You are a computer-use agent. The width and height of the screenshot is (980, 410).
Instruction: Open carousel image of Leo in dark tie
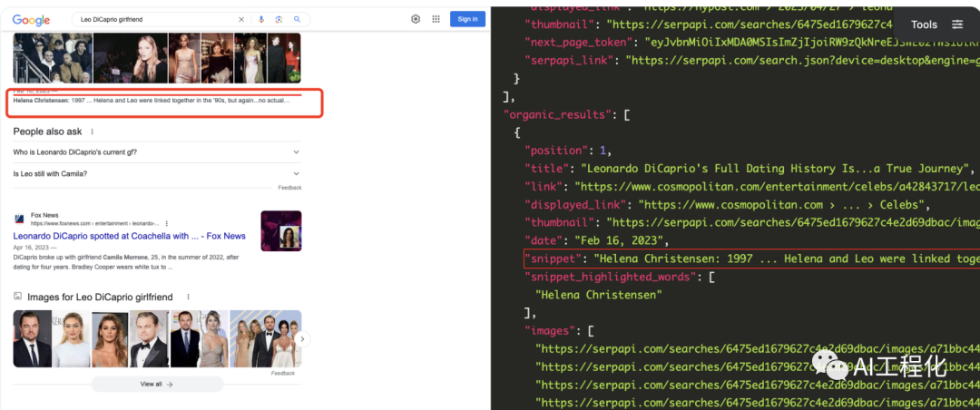[x=32, y=338]
